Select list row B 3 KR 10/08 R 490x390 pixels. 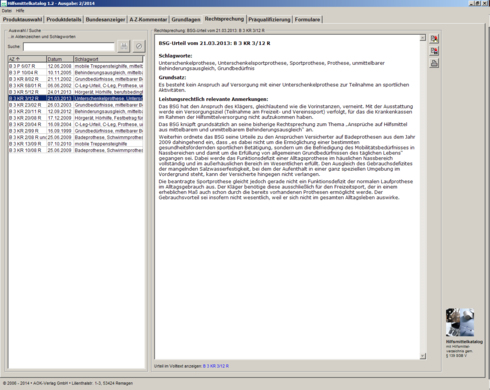pyautogui.click(x=76, y=150)
